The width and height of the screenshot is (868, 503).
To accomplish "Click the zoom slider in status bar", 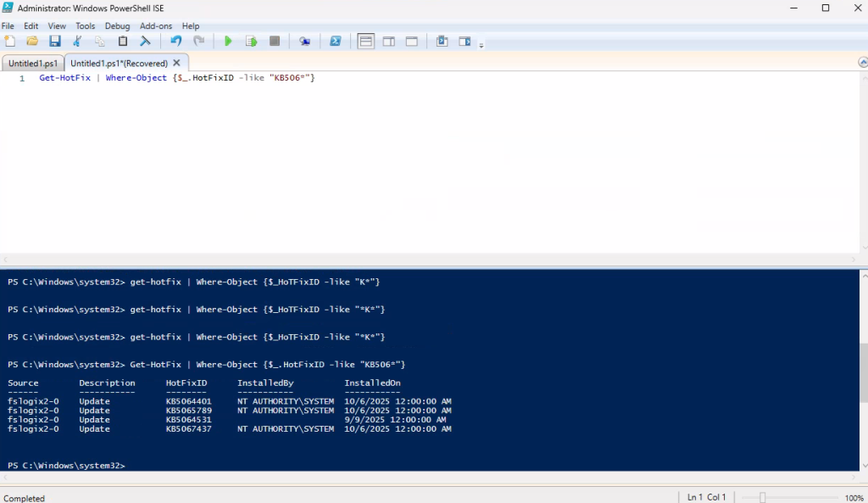I will [763, 497].
